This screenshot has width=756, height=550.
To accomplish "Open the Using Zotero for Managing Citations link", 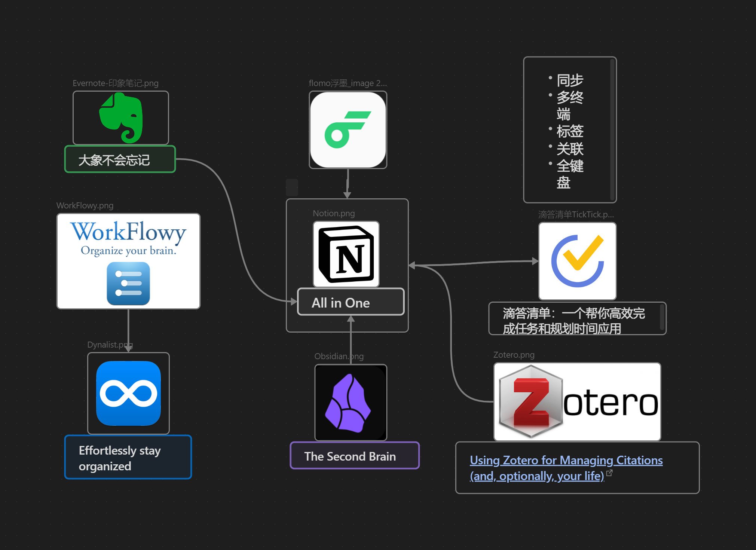I will [566, 460].
